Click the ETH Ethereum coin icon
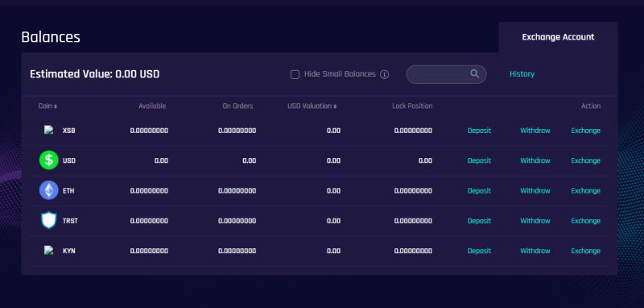The image size is (644, 308). [x=49, y=191]
